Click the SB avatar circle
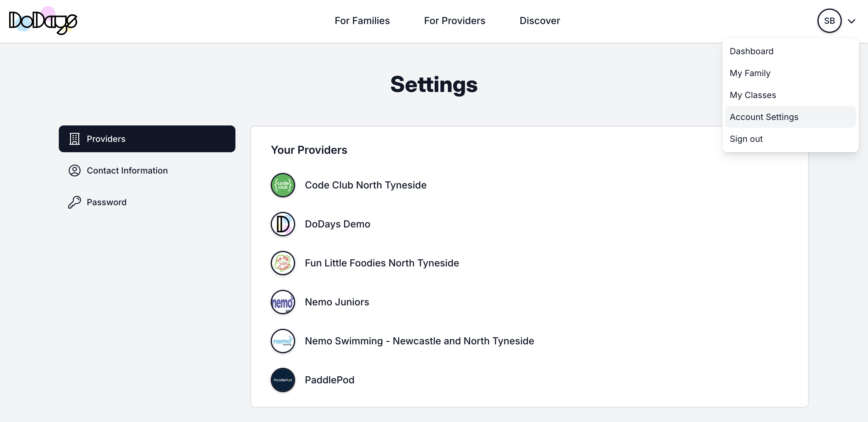The width and height of the screenshot is (868, 422). click(829, 20)
